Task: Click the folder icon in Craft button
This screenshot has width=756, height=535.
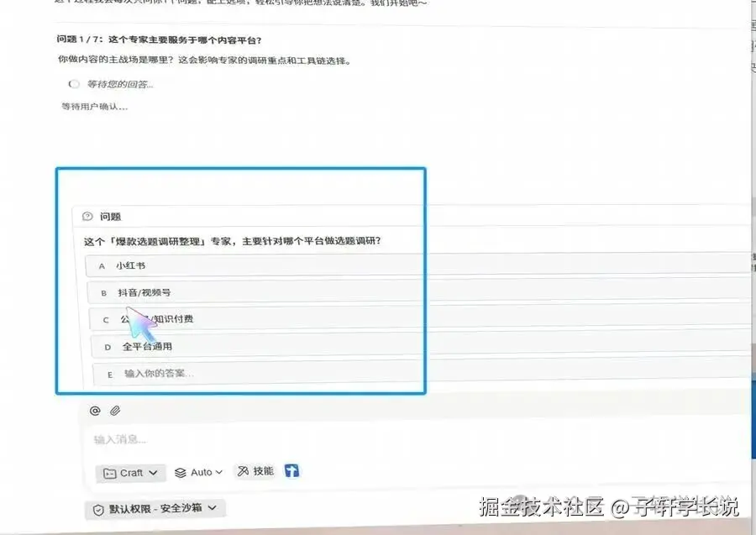Action: (109, 474)
